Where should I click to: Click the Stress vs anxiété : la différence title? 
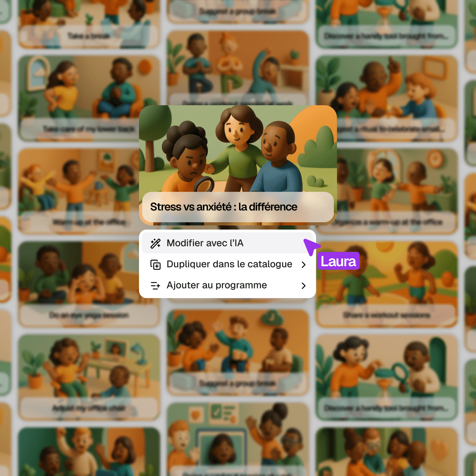coord(224,207)
